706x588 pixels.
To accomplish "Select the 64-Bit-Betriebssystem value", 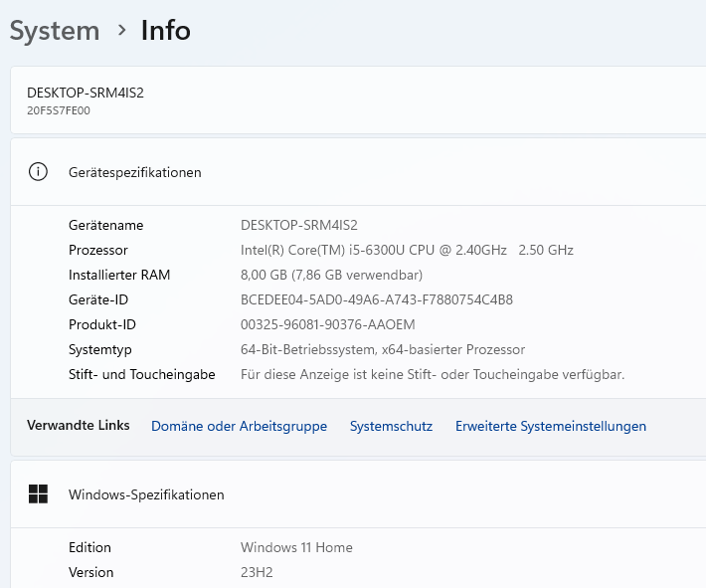I will 383,349.
